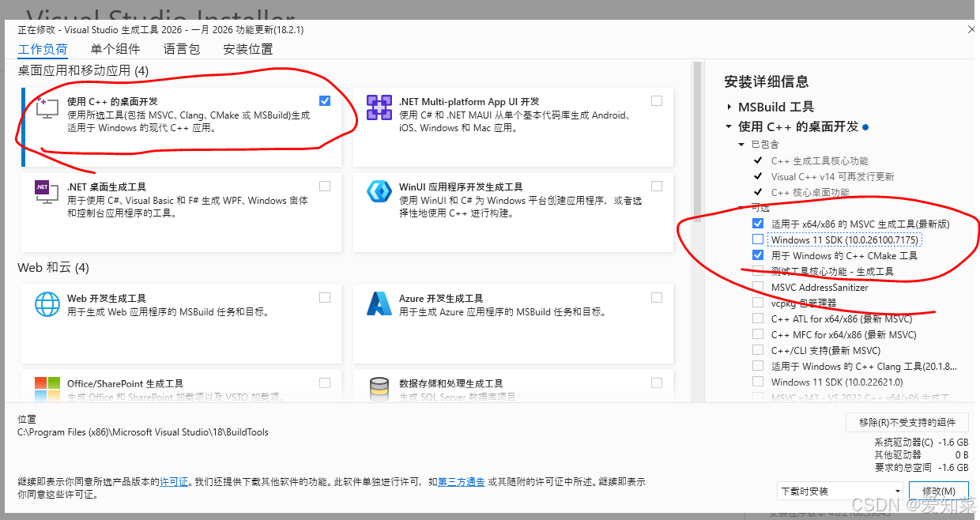Switch to the 语言包 tab
Screen dimensions: 980x520
[182, 49]
